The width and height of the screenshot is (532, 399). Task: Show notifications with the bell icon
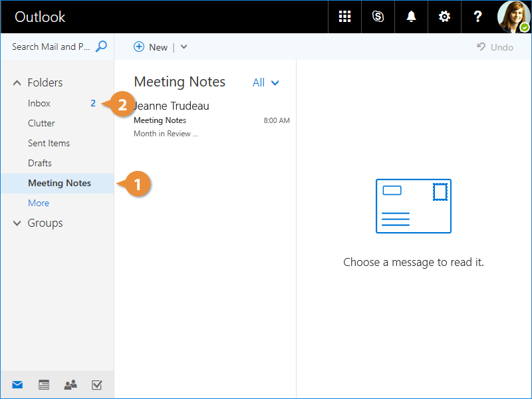click(x=411, y=17)
